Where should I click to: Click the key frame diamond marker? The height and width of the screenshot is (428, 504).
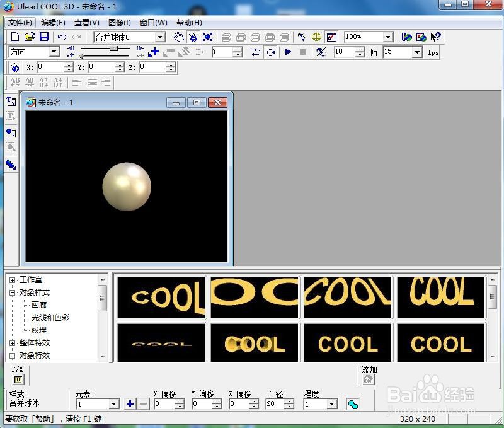tap(82, 56)
